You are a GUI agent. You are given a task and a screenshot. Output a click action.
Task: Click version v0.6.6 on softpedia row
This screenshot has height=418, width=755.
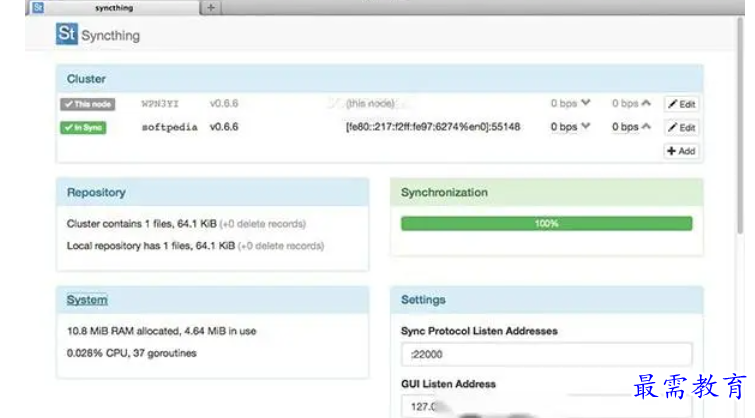tap(224, 127)
